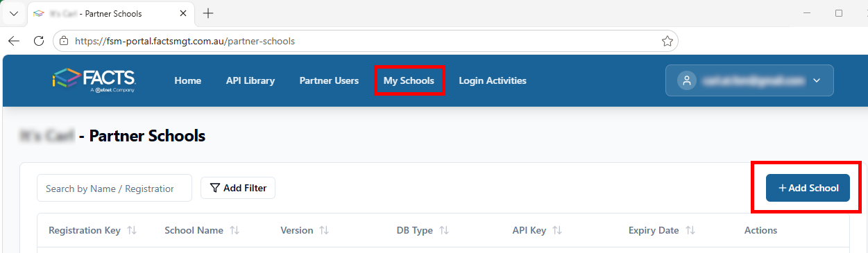Click the site info lock icon
The image size is (868, 253).
pyautogui.click(x=64, y=41)
